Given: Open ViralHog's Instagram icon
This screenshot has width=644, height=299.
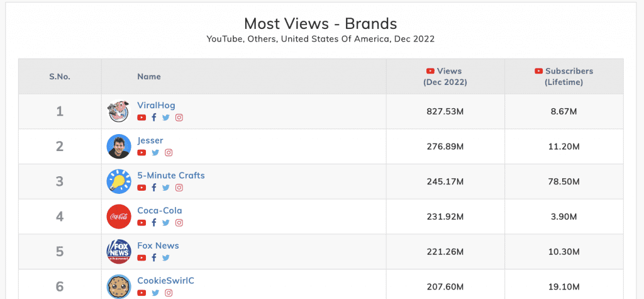Looking at the screenshot, I should pyautogui.click(x=179, y=118).
